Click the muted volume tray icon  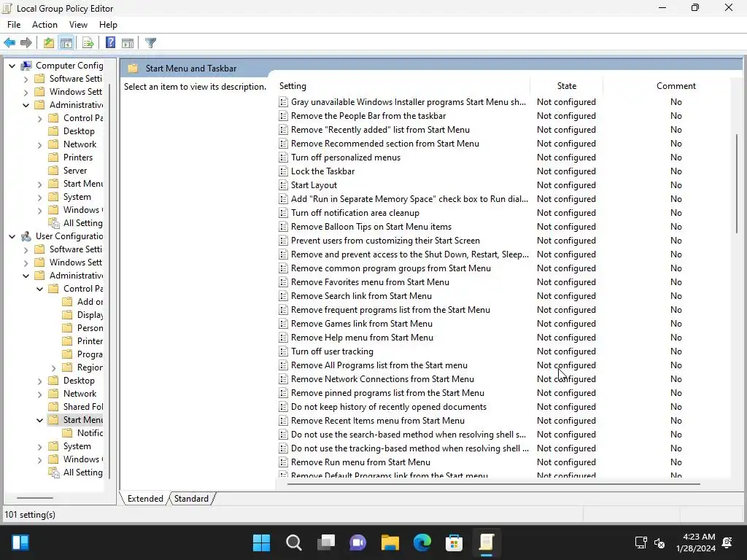point(659,542)
